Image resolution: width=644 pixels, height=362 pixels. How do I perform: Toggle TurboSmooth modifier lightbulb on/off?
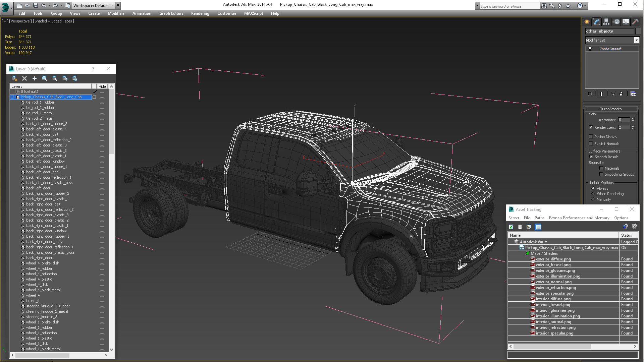tap(590, 49)
